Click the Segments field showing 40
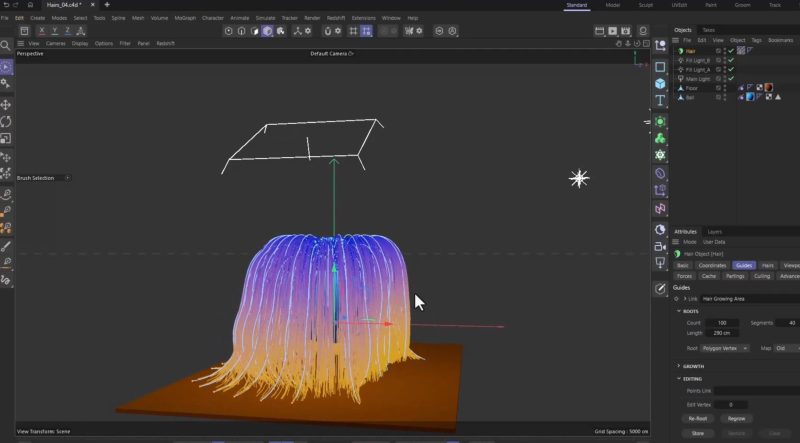Screen dimensions: 800x443 (x=789, y=323)
